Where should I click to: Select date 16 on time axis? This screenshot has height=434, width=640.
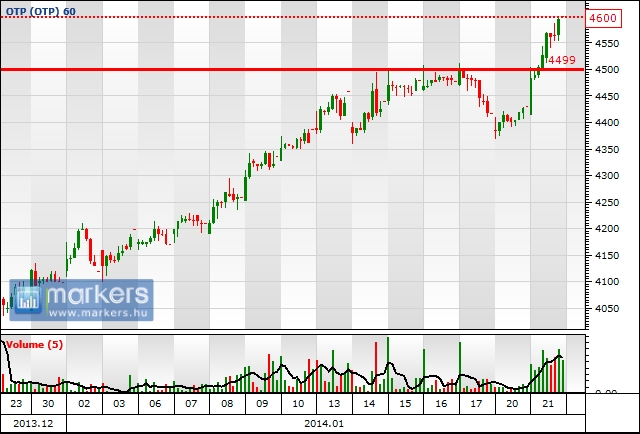[x=441, y=404]
